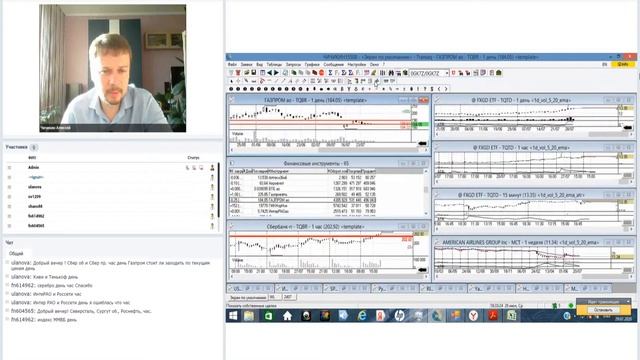Select participant 'shans84' in the list
This screenshot has width=640, height=360.
click(35, 207)
